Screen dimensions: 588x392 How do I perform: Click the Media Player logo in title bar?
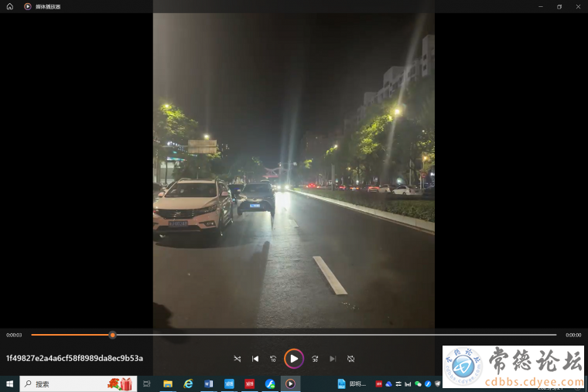point(27,6)
